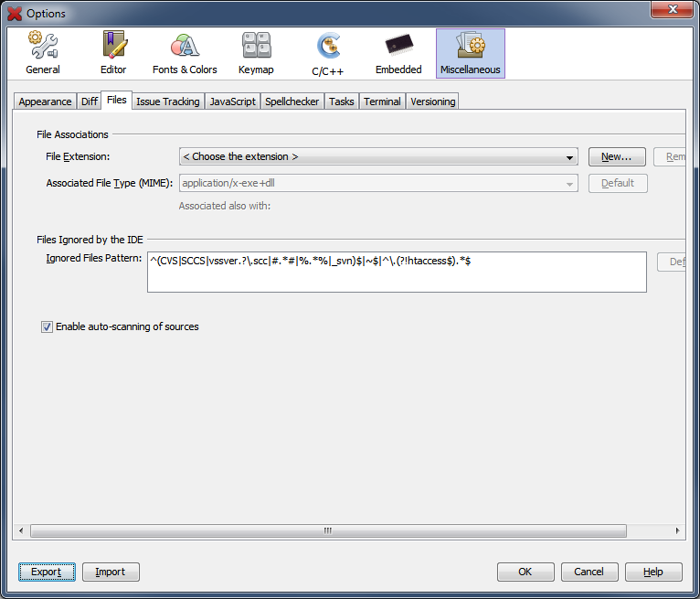Click inside the Ignored Files Pattern field
The width and height of the screenshot is (700, 599).
tap(397, 272)
